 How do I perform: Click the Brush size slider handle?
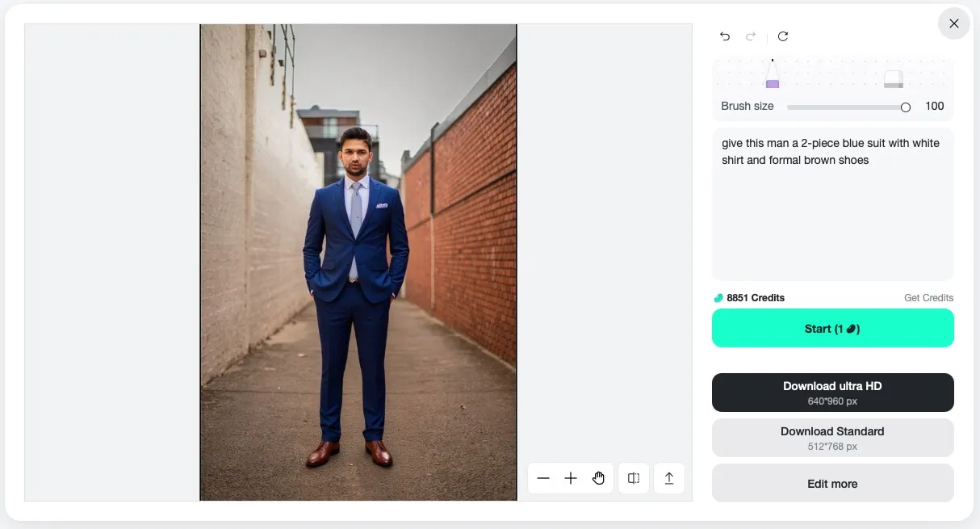point(906,107)
